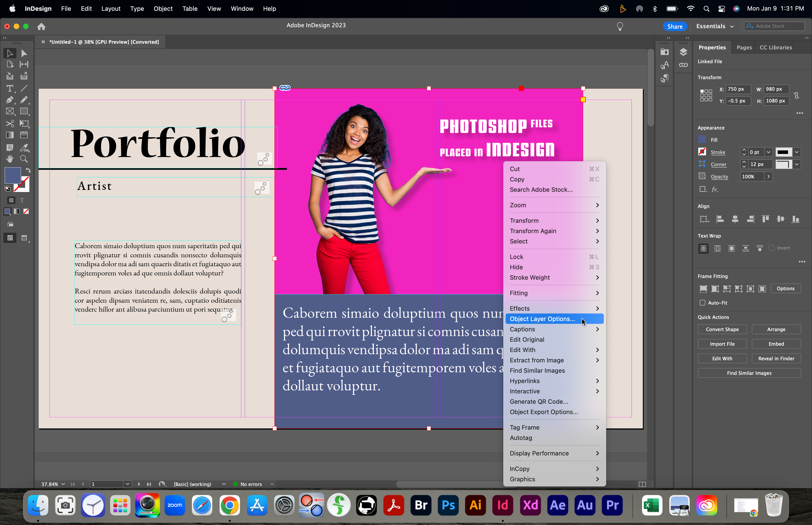Click the Find Similar Images button

pyautogui.click(x=749, y=373)
